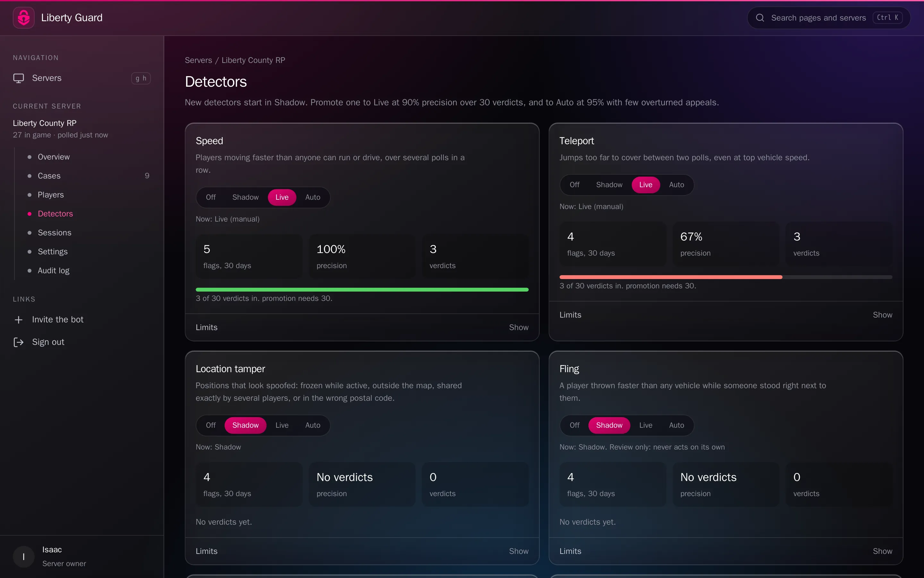The image size is (924, 578).
Task: Turn Fling detector Off
Action: pyautogui.click(x=575, y=425)
